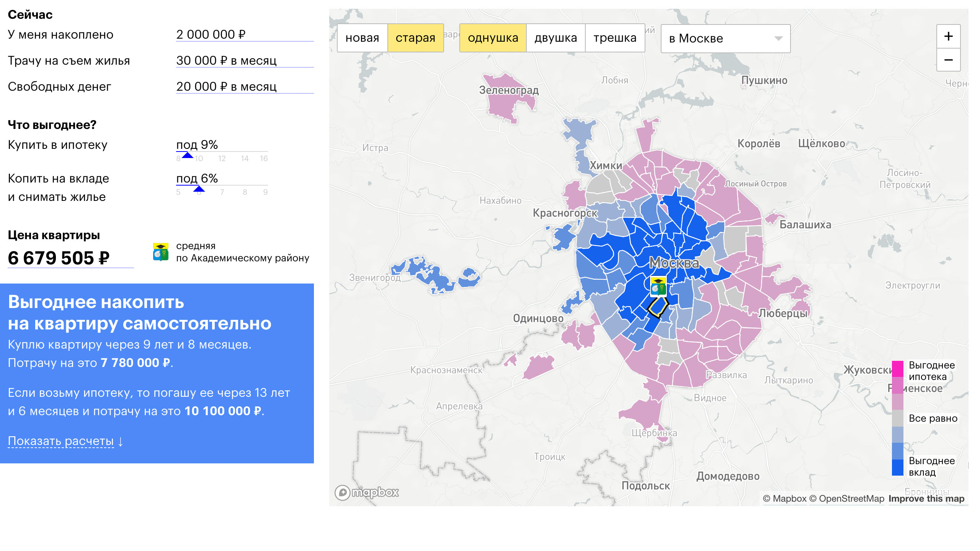Click the 'Видное' map label

(x=710, y=398)
